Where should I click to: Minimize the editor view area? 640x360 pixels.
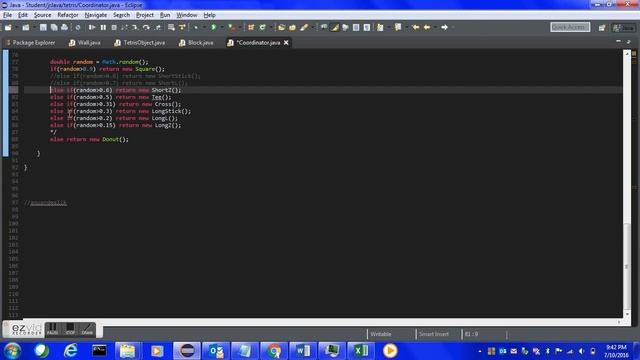[x=618, y=42]
